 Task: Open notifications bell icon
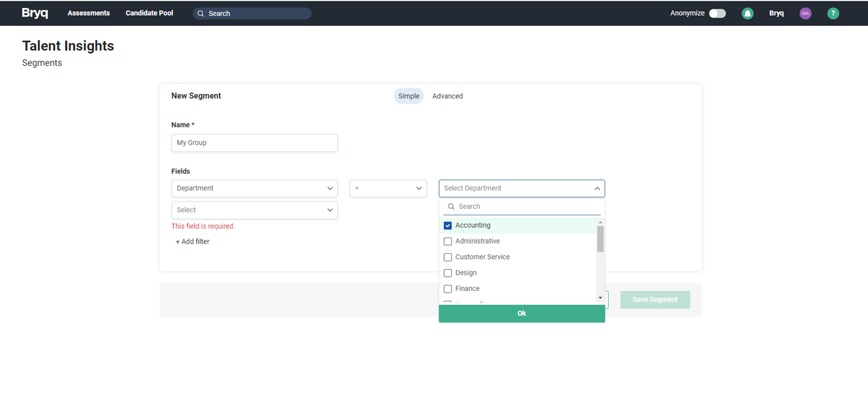click(747, 13)
